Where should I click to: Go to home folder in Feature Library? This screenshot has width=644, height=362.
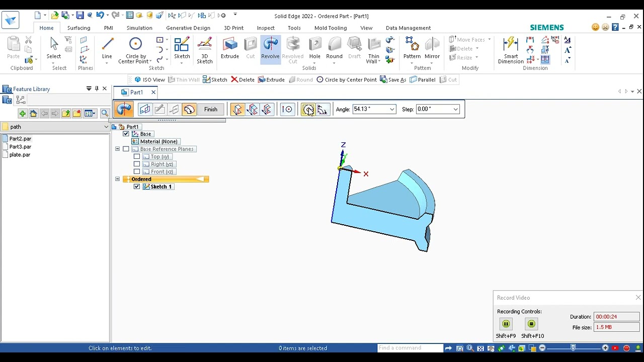click(33, 114)
